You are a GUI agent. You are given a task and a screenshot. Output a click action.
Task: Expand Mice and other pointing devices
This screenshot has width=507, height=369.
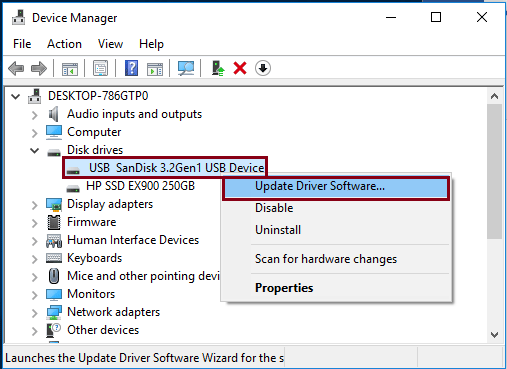click(x=34, y=277)
